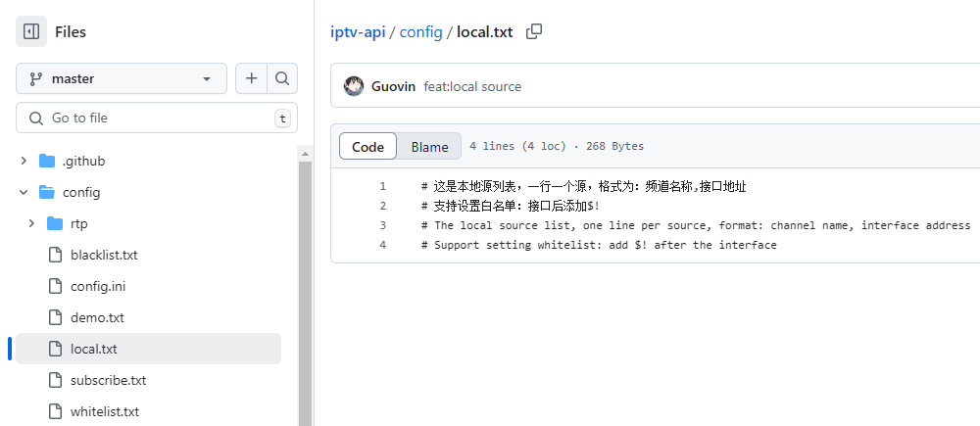Expand the .github folder chevron
Image resolution: width=980 pixels, height=426 pixels.
(24, 161)
